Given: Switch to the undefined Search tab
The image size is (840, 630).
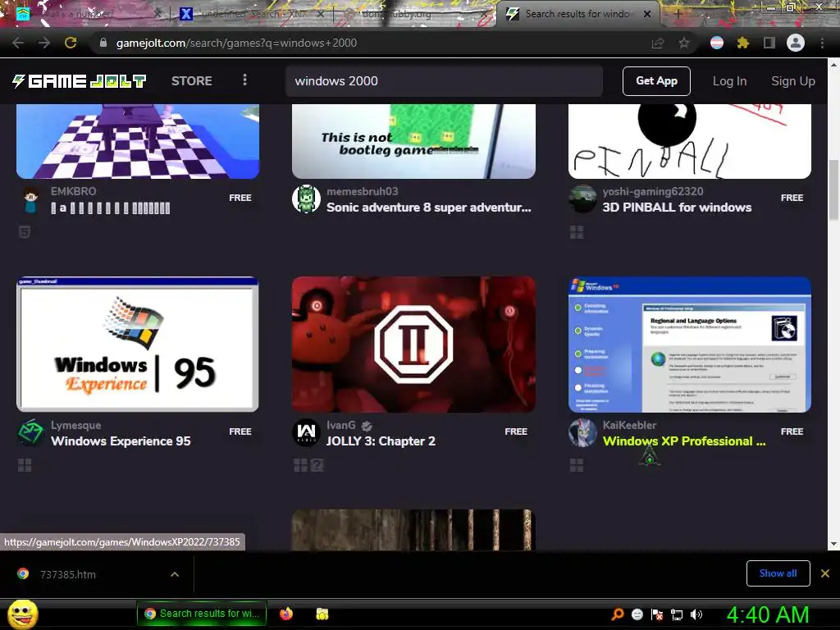Looking at the screenshot, I should pyautogui.click(x=253, y=14).
